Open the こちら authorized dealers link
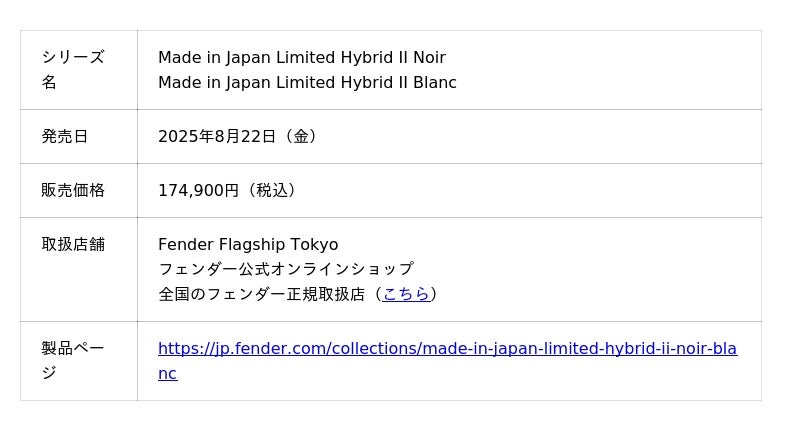This screenshot has width=800, height=431. pos(406,294)
